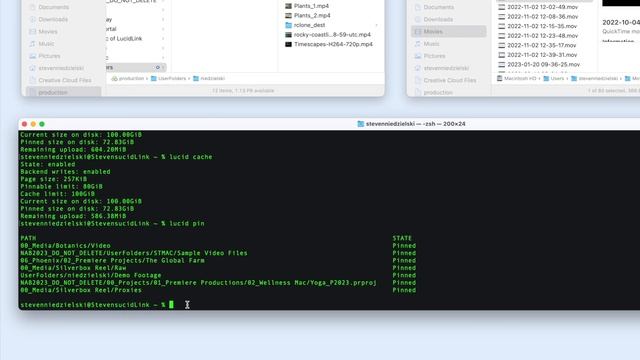Click Terminal prompt at green cursor
The image size is (640, 360).
pyautogui.click(x=171, y=305)
